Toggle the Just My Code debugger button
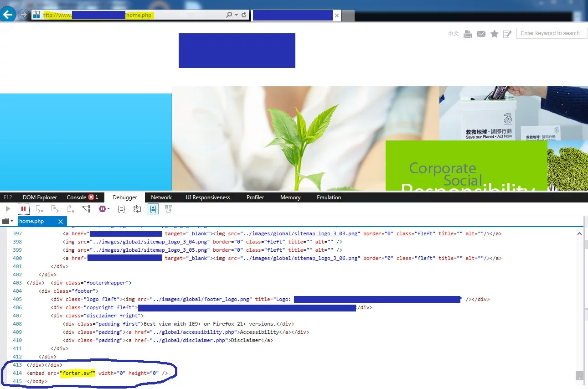 pos(153,209)
